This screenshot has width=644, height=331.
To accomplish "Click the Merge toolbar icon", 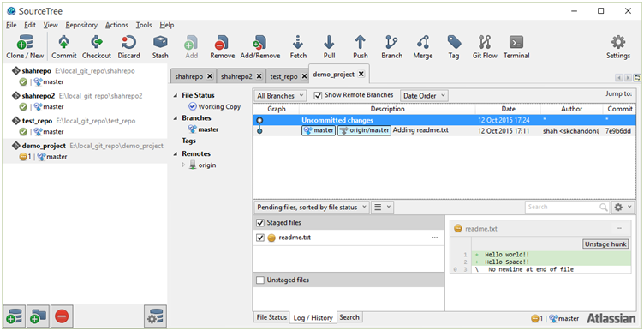I will 423,47.
